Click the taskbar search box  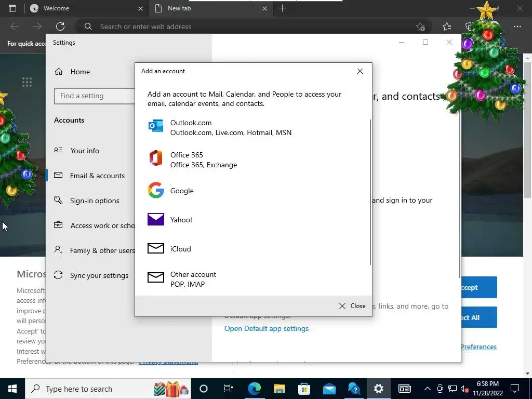click(x=108, y=389)
